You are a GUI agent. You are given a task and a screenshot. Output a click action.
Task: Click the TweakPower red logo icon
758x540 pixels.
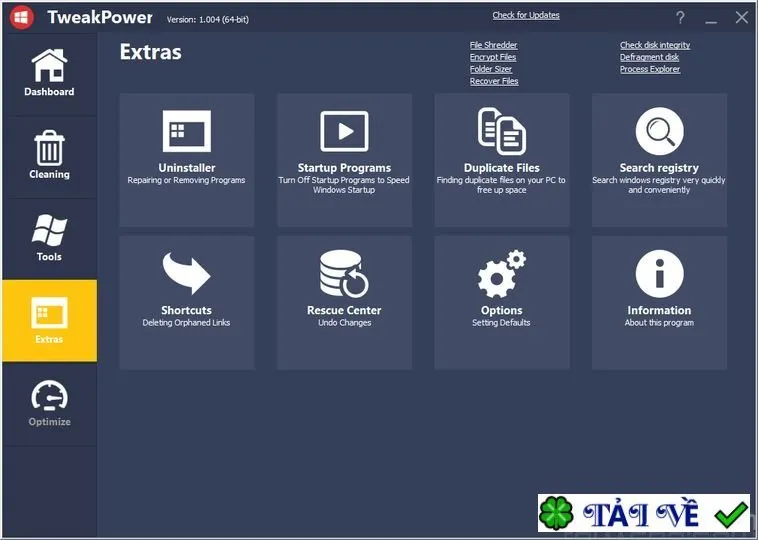(21, 18)
